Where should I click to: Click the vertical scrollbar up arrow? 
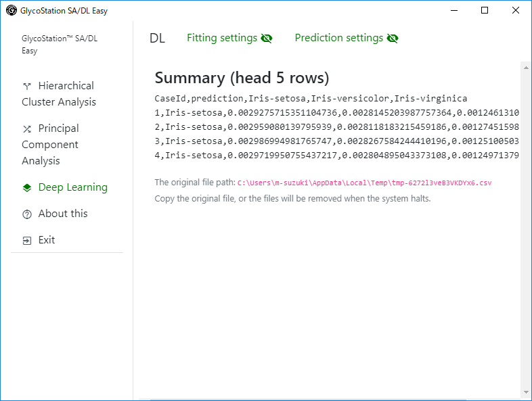[x=526, y=68]
